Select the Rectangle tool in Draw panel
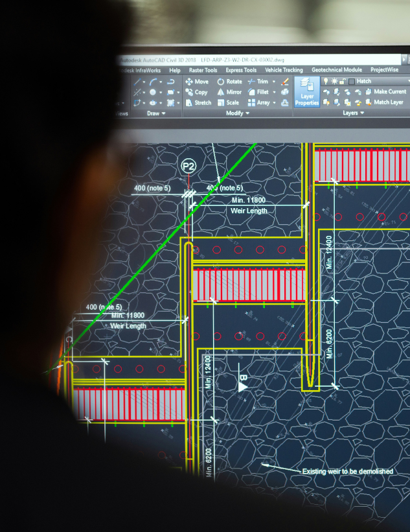Screen dimensions: 410x532 coord(170,92)
